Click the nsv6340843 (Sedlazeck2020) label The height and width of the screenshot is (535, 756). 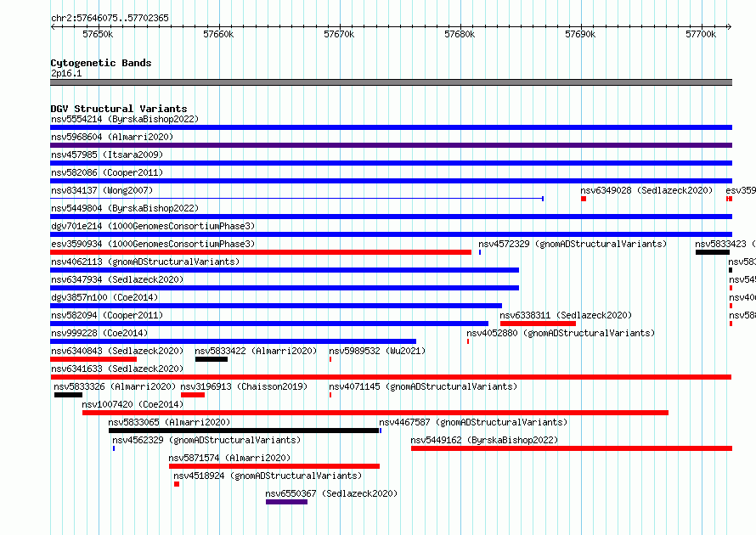click(117, 351)
